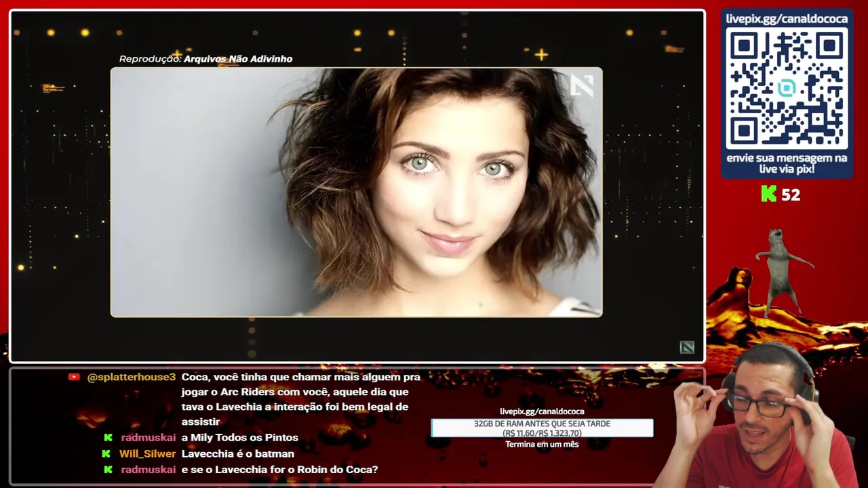Click the portrait photo in the video

[x=357, y=192]
